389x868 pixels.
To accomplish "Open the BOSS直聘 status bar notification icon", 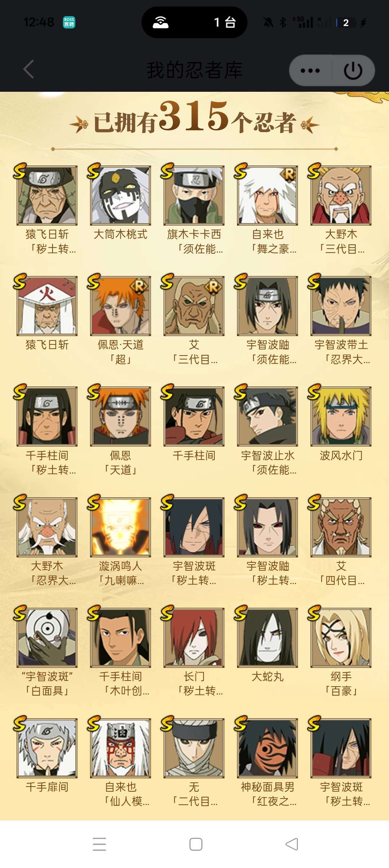I will pos(69,22).
